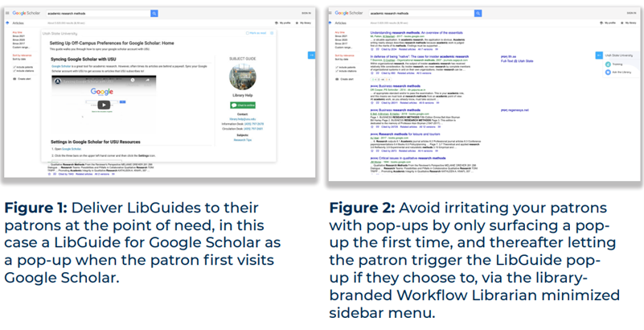Open result Understanding research methods overview
The image size is (644, 330).
tap(416, 32)
